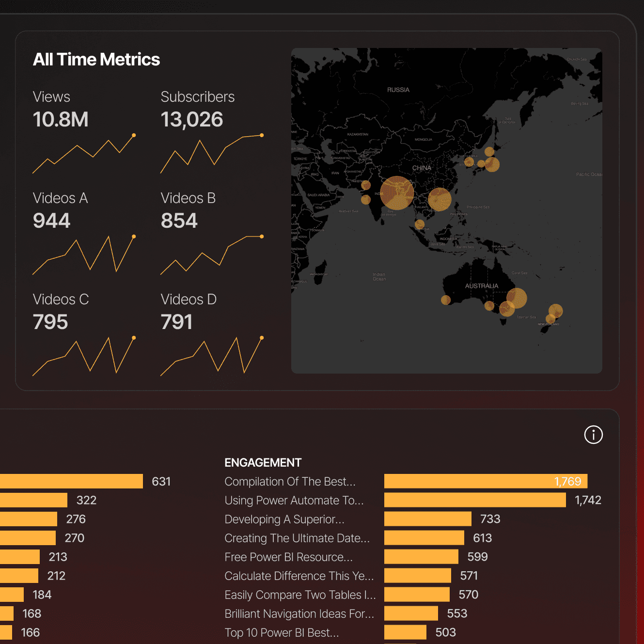The width and height of the screenshot is (644, 644).
Task: Click the Subscribers count 13,026
Action: point(192,119)
